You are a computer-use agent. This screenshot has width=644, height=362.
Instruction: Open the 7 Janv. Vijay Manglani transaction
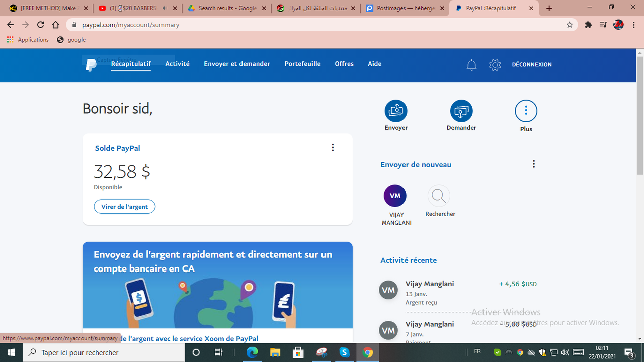click(x=458, y=332)
